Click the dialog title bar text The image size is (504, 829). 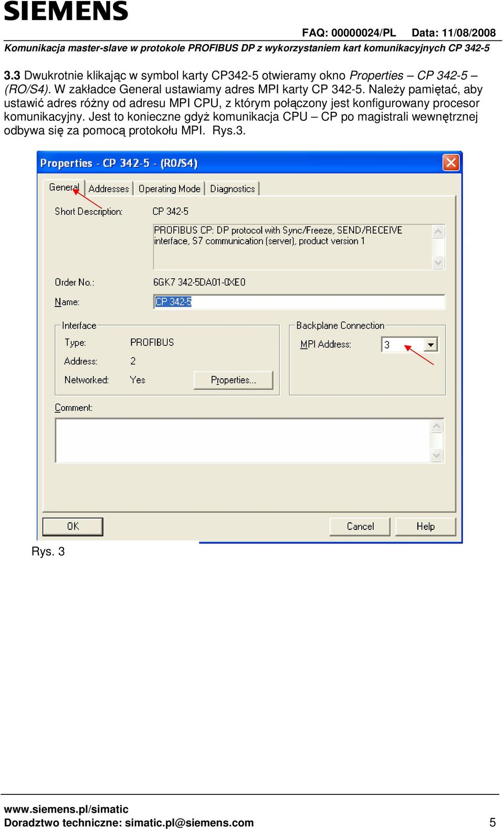[119, 163]
